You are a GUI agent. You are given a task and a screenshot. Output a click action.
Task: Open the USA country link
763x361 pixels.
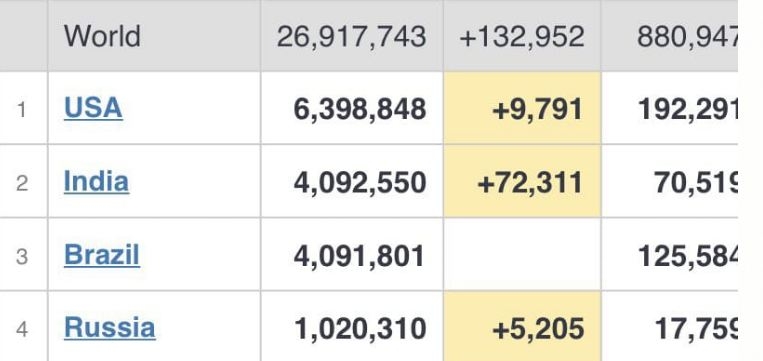click(x=93, y=108)
